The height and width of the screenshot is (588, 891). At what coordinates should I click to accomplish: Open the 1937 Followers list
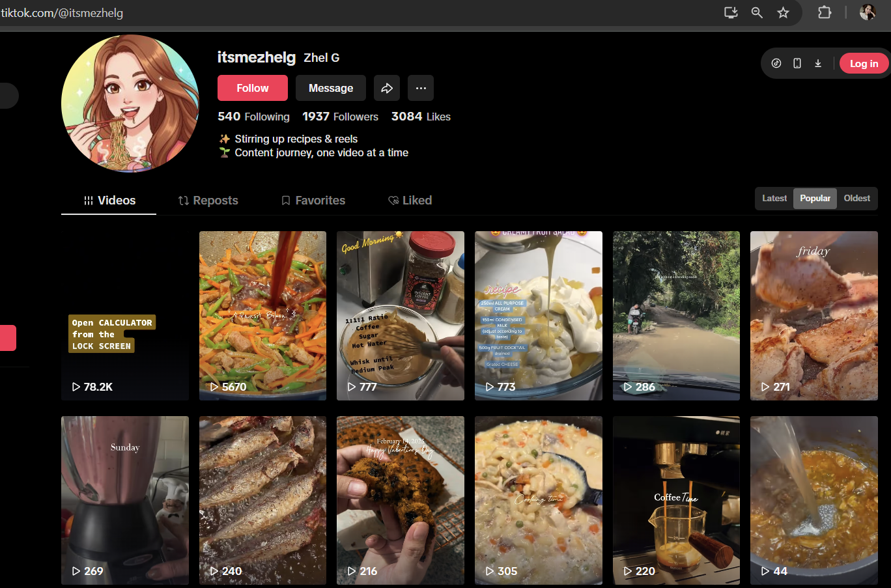tap(340, 117)
